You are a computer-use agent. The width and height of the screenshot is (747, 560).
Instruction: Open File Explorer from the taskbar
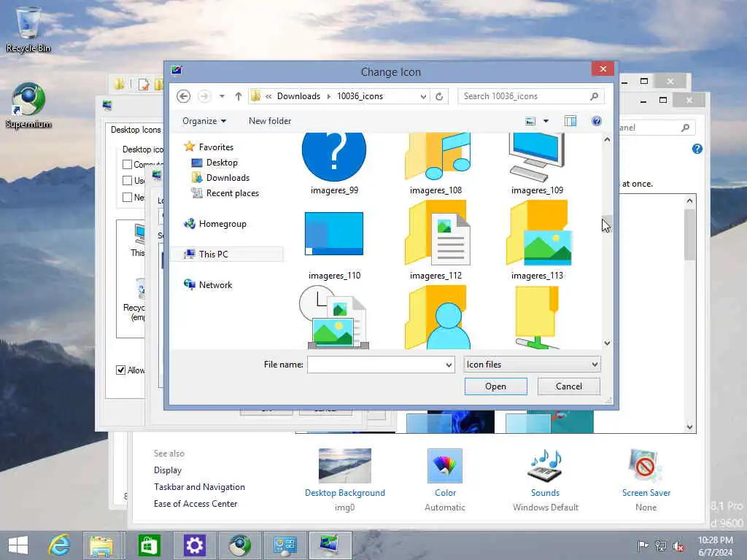click(102, 545)
